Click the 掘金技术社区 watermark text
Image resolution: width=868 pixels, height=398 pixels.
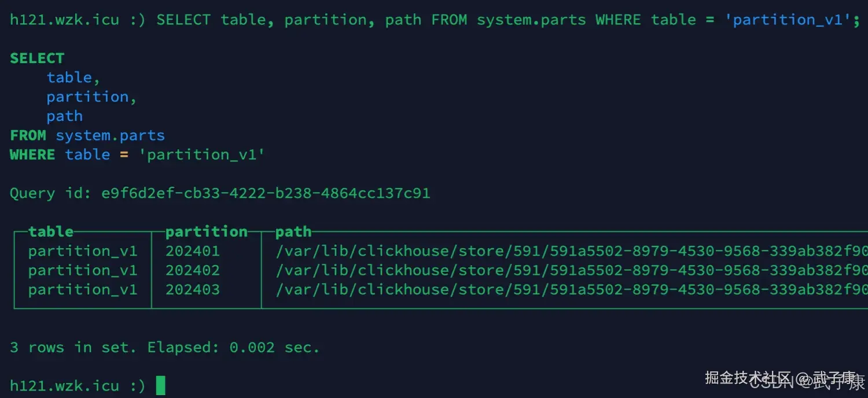pyautogui.click(x=748, y=378)
